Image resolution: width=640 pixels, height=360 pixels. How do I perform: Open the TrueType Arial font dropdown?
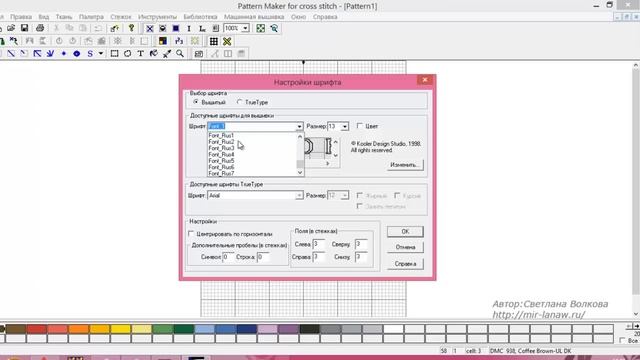tap(299, 196)
